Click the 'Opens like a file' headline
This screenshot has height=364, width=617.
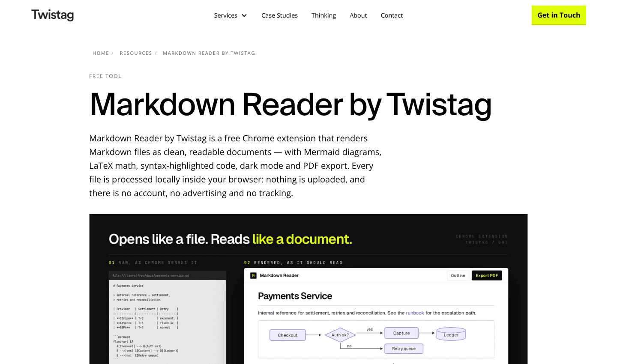click(x=231, y=239)
